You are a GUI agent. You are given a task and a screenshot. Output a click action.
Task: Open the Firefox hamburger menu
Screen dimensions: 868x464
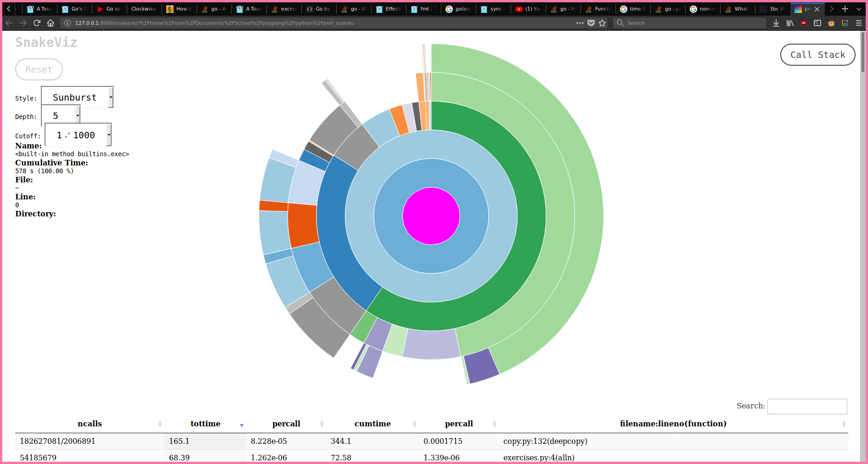pos(858,23)
